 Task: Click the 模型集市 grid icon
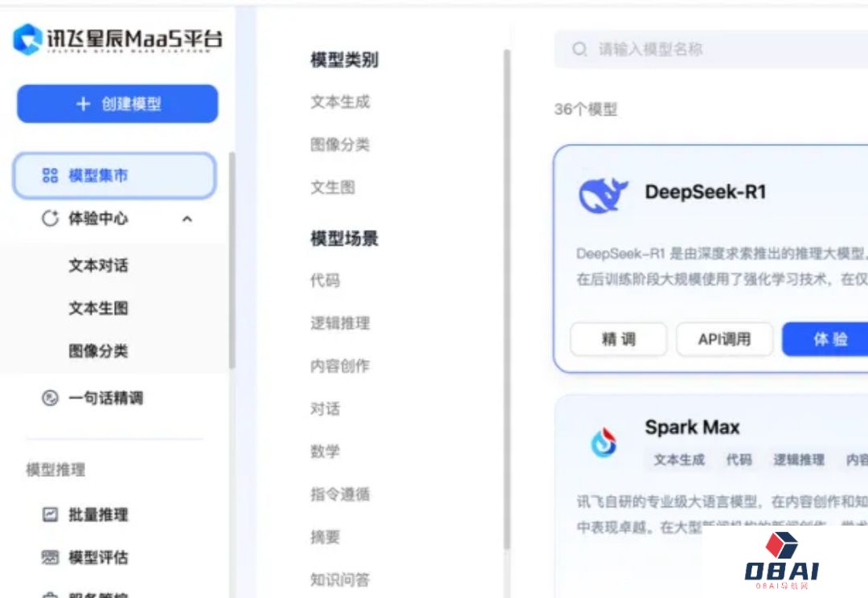coord(50,175)
